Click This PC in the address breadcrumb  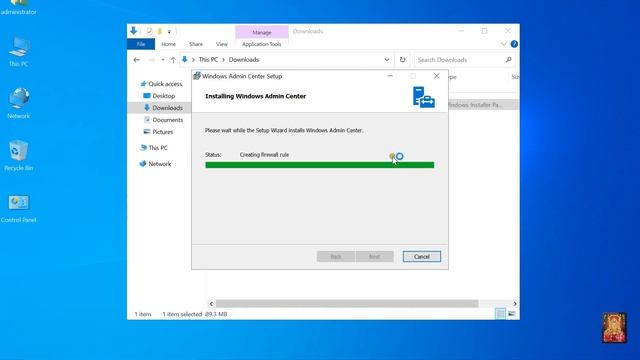click(208, 60)
